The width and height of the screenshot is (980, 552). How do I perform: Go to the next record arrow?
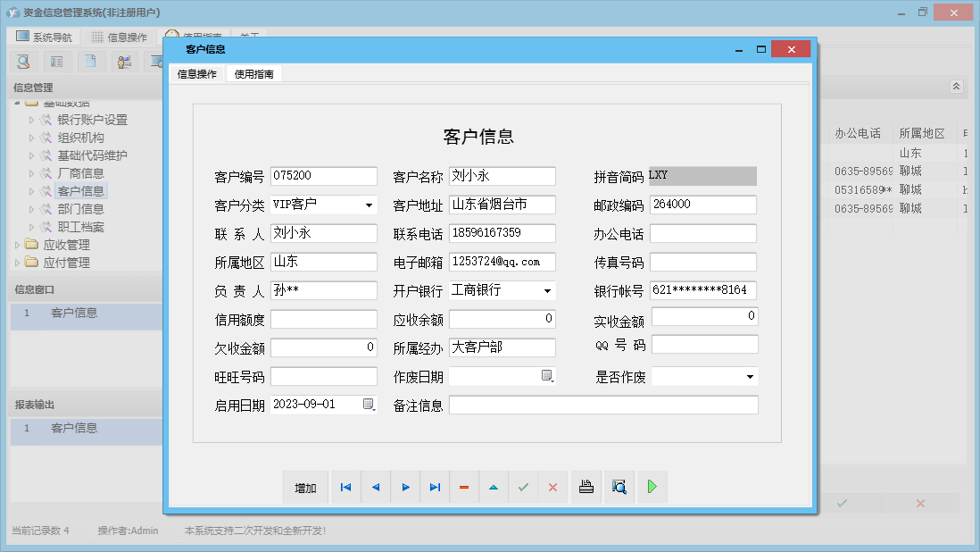tap(405, 487)
